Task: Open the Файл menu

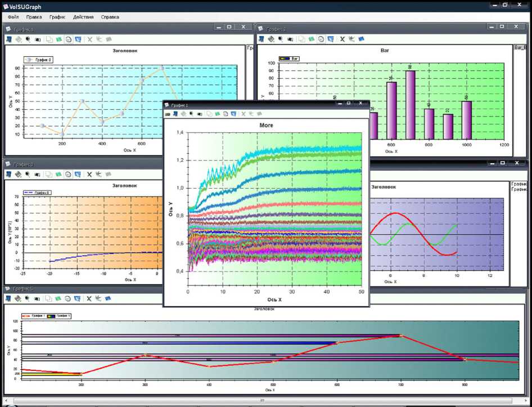Action: (13, 17)
